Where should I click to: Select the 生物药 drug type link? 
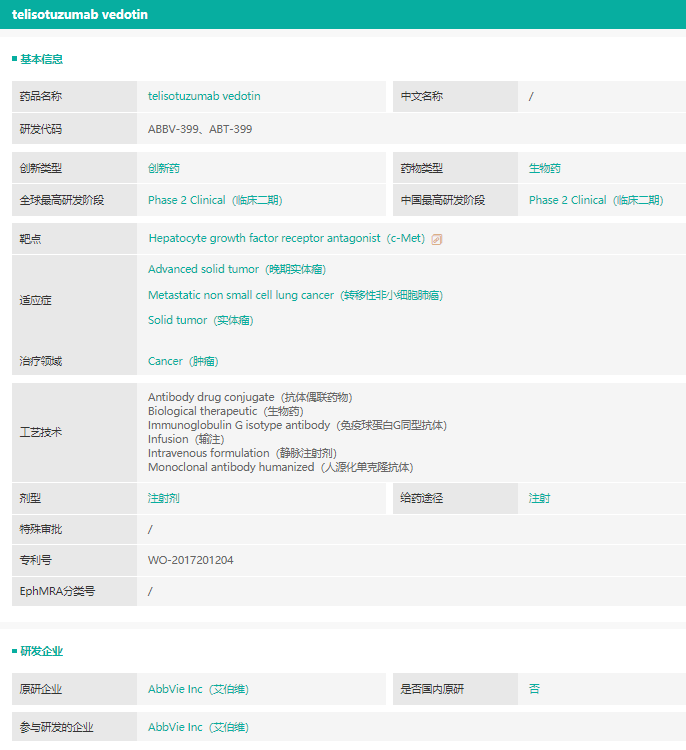(545, 169)
